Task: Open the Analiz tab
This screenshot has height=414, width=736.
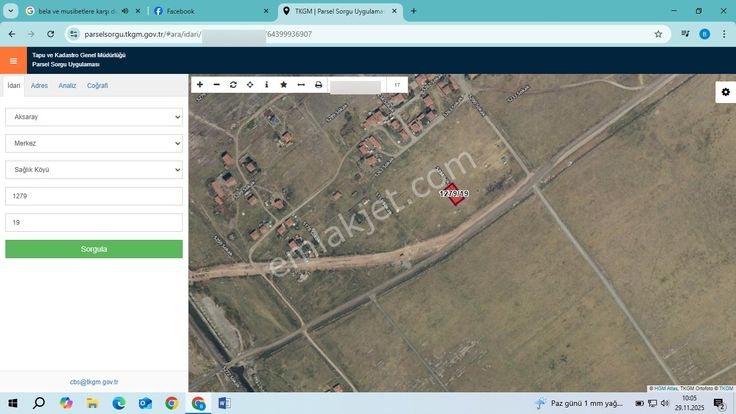Action: click(x=67, y=85)
